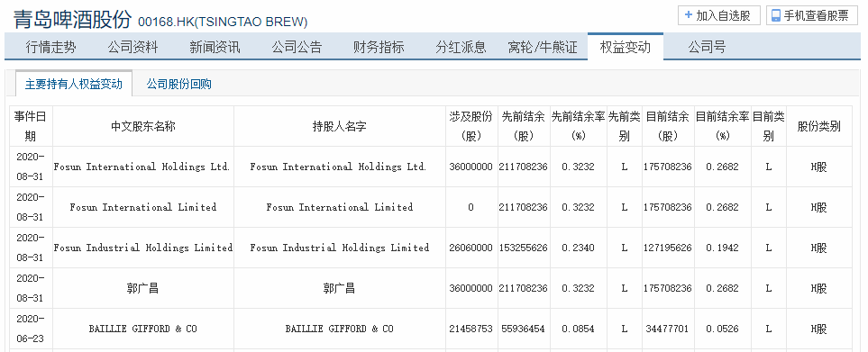868x352 pixels.
Task: Click shareholder name Fosun Industrial Holdings Limited
Action: click(142, 248)
